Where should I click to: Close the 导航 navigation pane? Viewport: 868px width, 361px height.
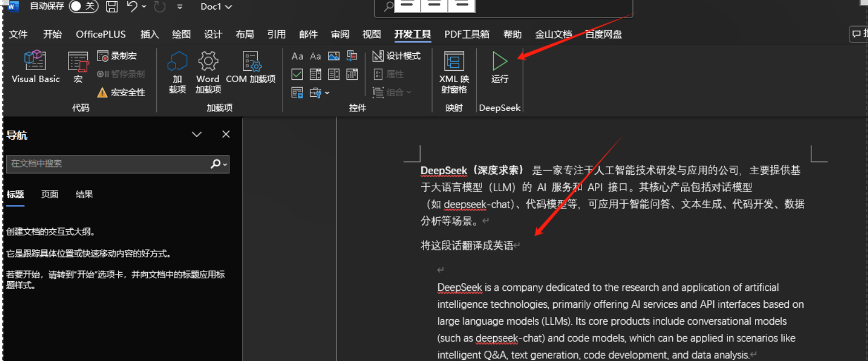pos(226,135)
